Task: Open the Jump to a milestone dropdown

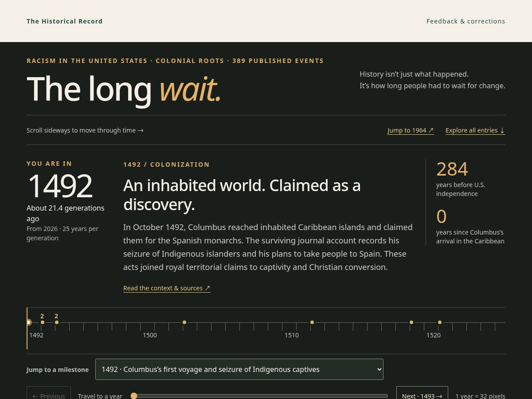Action: pyautogui.click(x=239, y=369)
